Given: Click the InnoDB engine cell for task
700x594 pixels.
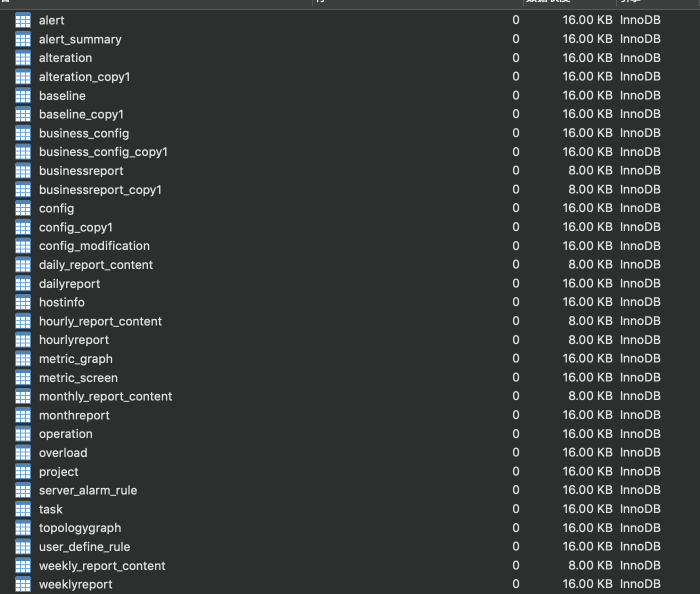Looking at the screenshot, I should pos(640,509).
